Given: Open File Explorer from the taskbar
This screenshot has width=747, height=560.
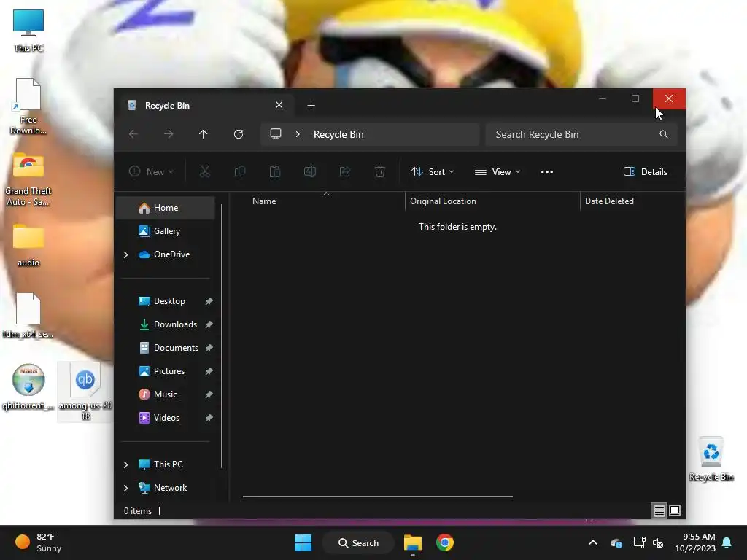Looking at the screenshot, I should [x=413, y=542].
